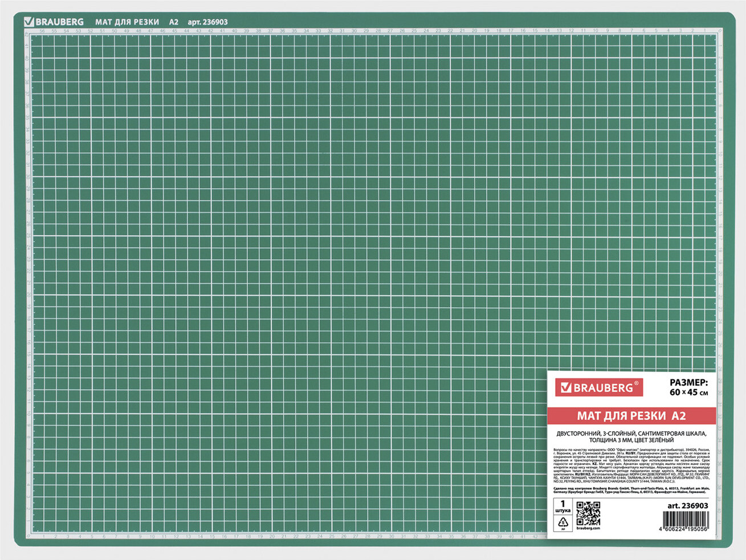Click 'арт. 236903' text in the top header
Screen dimensions: 746x560
point(207,22)
